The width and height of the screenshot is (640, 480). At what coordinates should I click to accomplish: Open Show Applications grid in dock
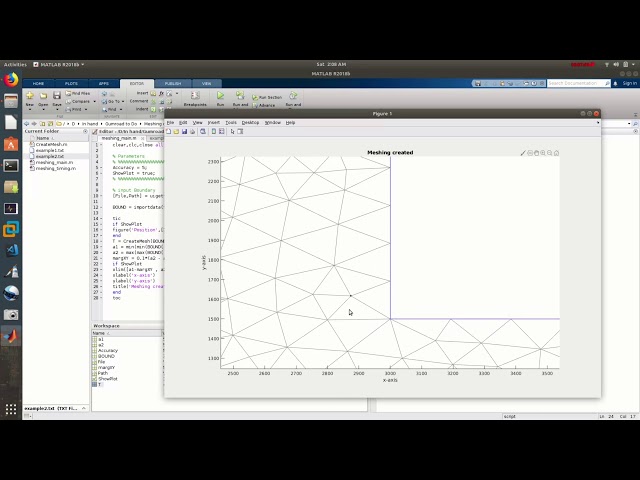point(11,409)
